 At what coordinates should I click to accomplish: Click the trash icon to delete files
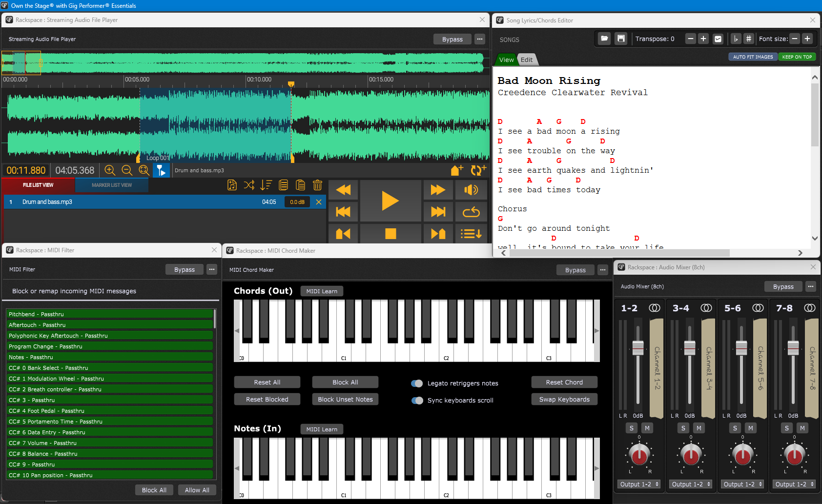[317, 185]
